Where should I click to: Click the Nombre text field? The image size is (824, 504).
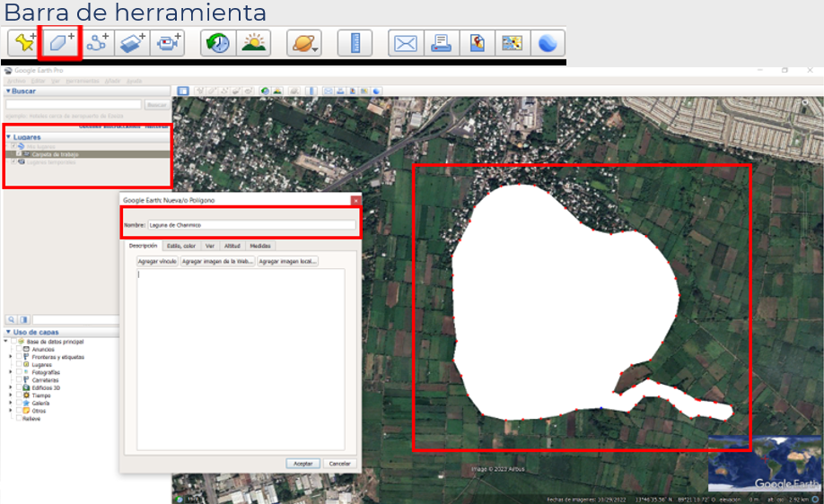(251, 225)
